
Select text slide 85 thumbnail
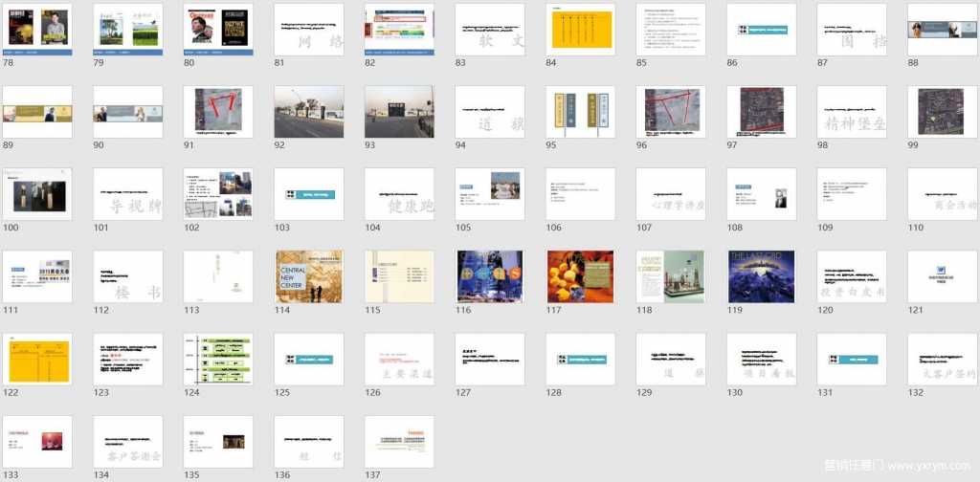coord(671,30)
